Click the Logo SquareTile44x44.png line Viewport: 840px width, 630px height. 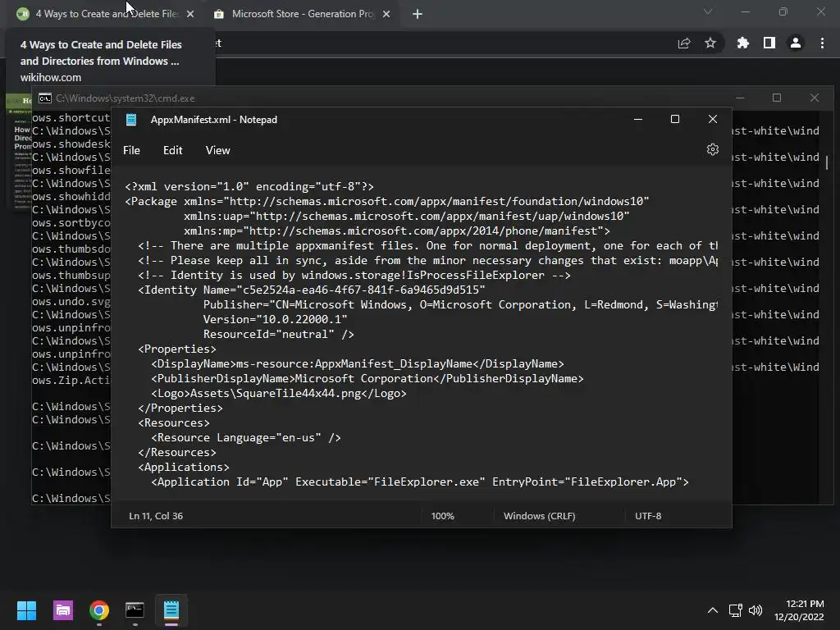pos(279,393)
